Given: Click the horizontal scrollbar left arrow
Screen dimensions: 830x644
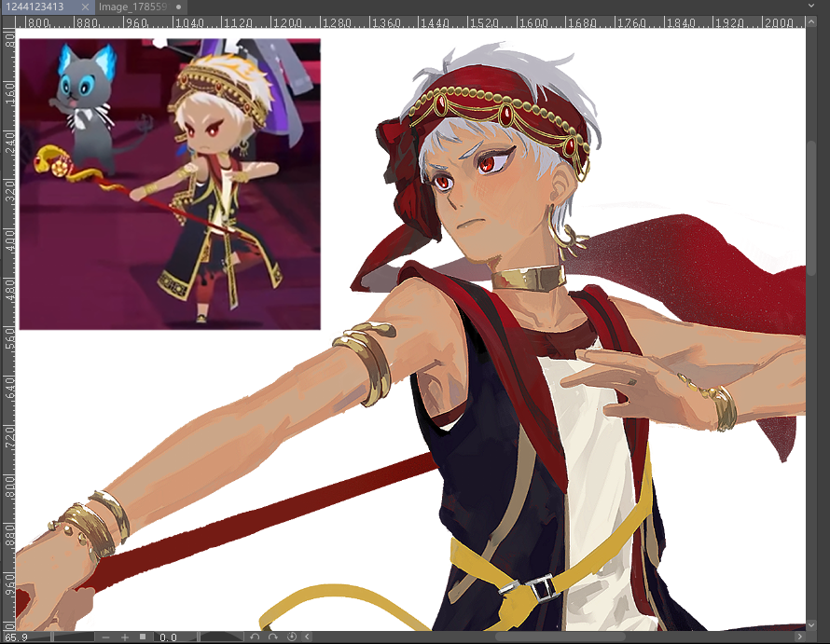Looking at the screenshot, I should tap(307, 637).
